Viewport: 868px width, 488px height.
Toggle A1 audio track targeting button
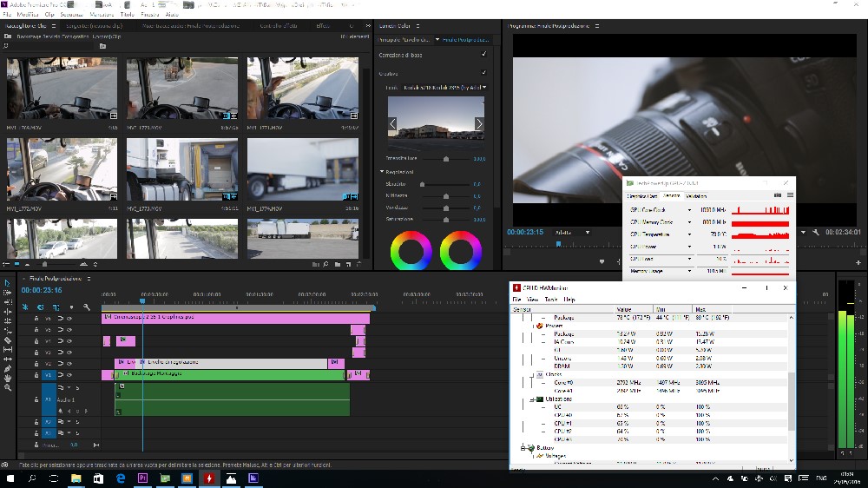(x=49, y=399)
